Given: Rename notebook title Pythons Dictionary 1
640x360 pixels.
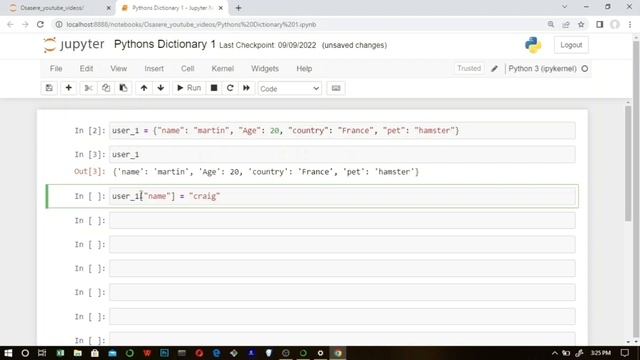Looking at the screenshot, I should point(164,44).
